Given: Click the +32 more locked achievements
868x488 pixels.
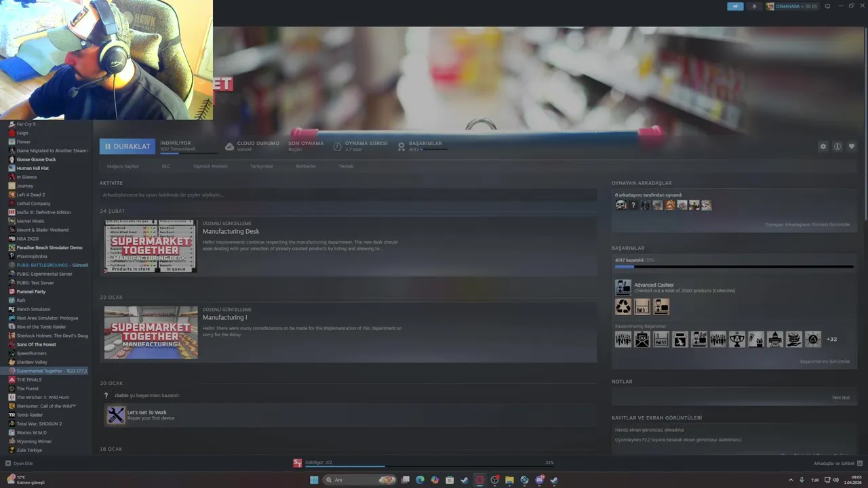Looking at the screenshot, I should [831, 339].
